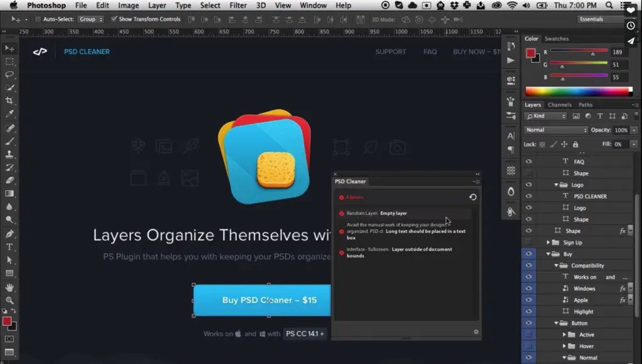This screenshot has width=642, height=364.
Task: Pick the Gradient tool
Action: coord(9,194)
